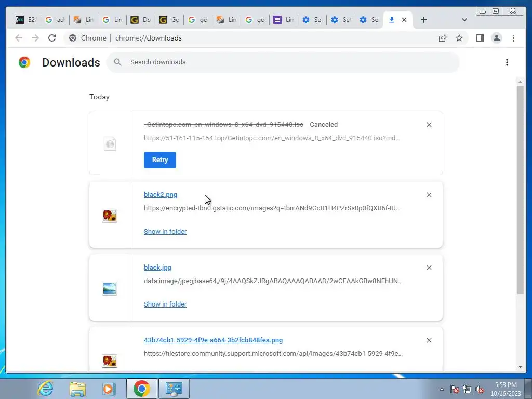This screenshot has width=532, height=399.
Task: Remove the 43b74cb1 png download entry
Action: (x=429, y=340)
